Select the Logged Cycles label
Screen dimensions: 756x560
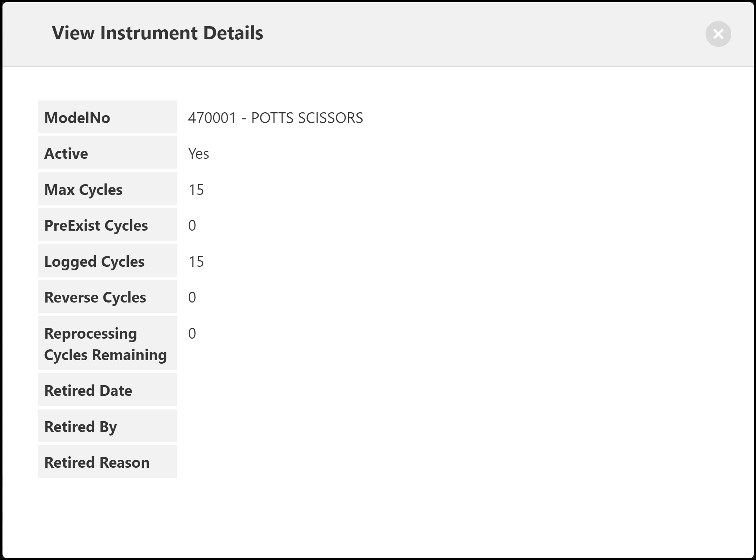(94, 261)
